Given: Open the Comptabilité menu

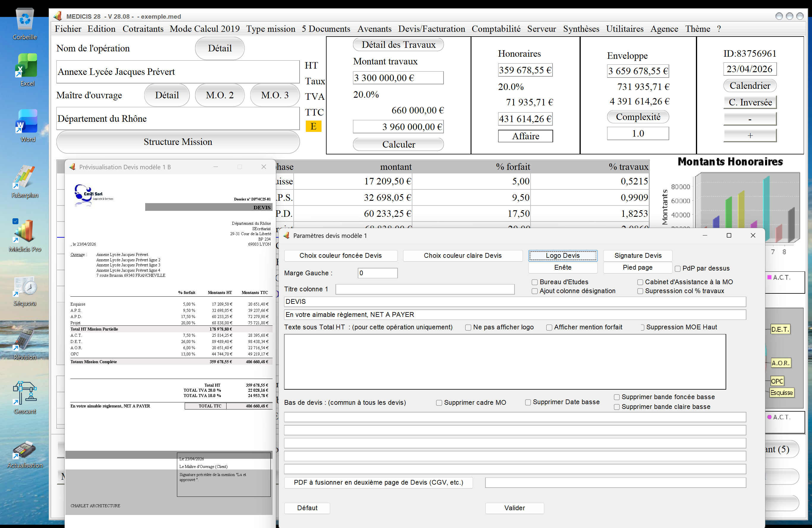Looking at the screenshot, I should (496, 29).
